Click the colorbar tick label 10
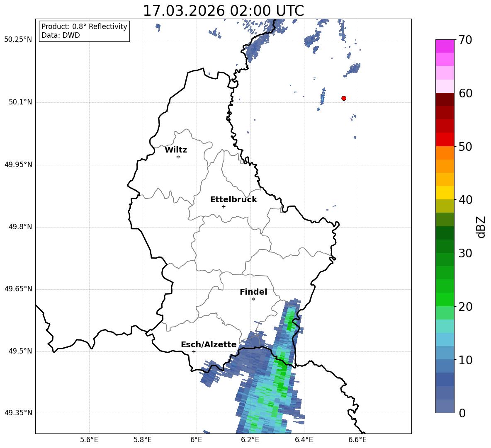491x448 pixels. pos(465,360)
